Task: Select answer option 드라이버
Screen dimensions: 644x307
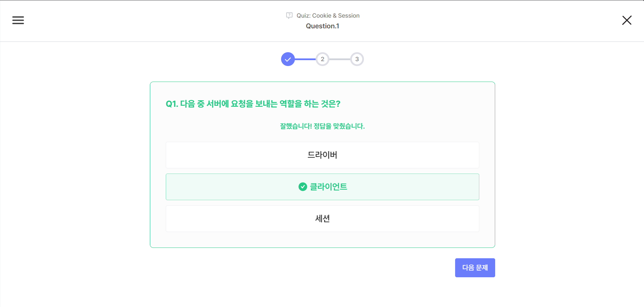Action: point(322,155)
